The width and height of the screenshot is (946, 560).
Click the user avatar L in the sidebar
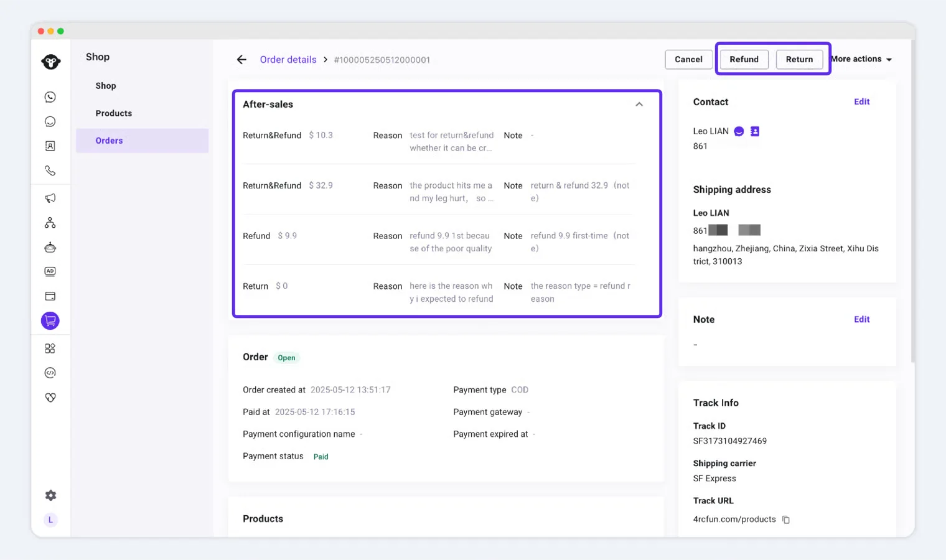[50, 520]
